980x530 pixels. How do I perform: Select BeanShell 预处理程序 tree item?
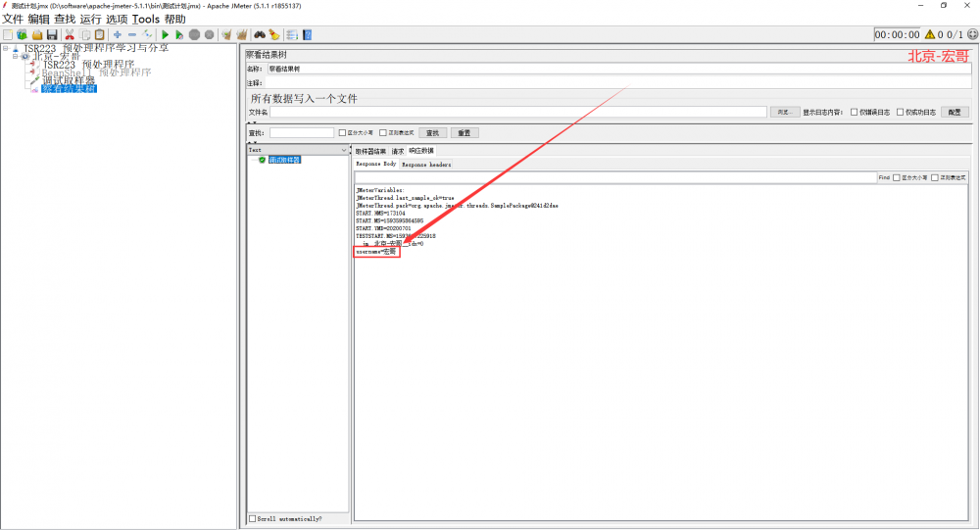tap(96, 72)
